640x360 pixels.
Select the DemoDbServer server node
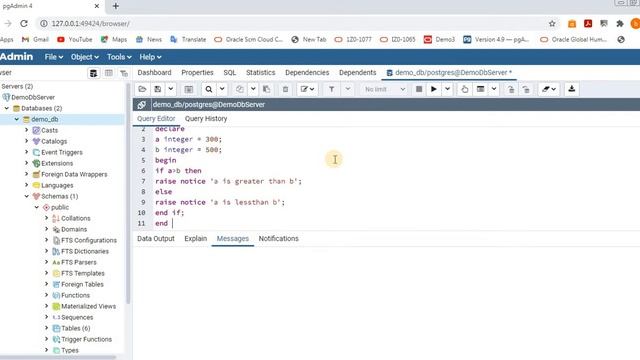33,97
